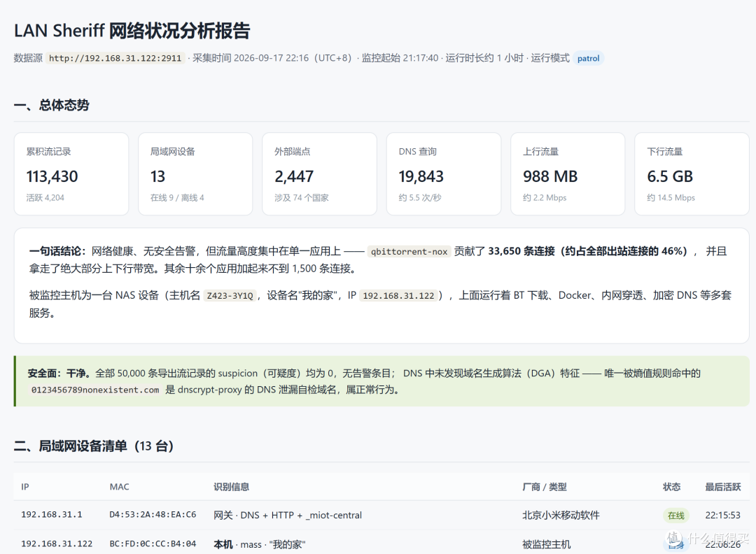Click the 一句话结论 bold label
Viewport: 756px width, 554px height.
pyautogui.click(x=57, y=251)
